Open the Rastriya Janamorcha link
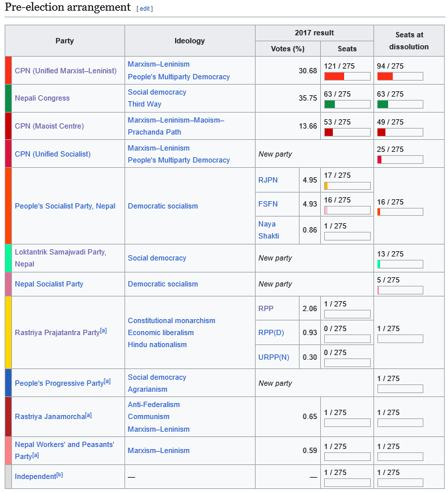Viewport: 448px width, 493px height. (x=50, y=416)
